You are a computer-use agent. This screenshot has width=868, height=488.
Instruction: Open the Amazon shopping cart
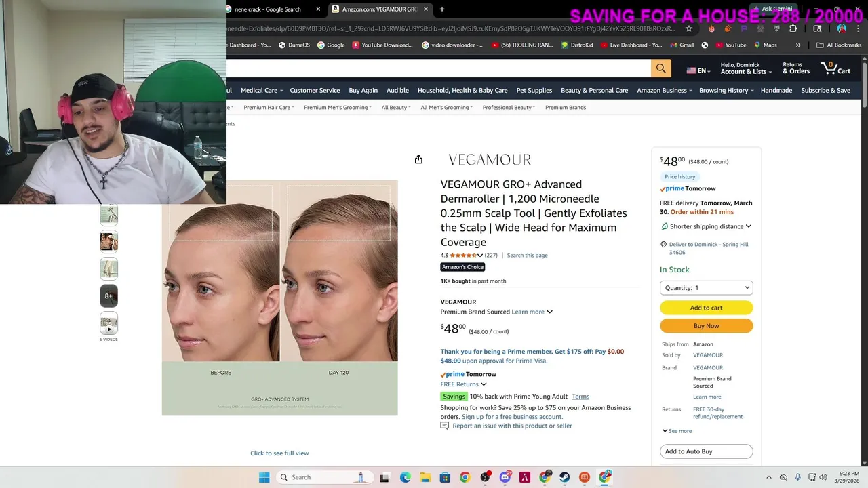(835, 68)
